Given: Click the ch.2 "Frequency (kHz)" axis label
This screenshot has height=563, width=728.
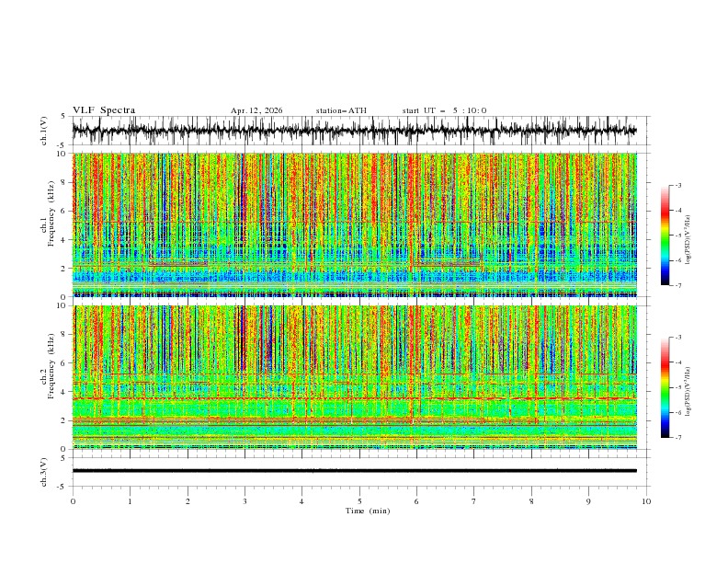Looking at the screenshot, I should [51, 366].
